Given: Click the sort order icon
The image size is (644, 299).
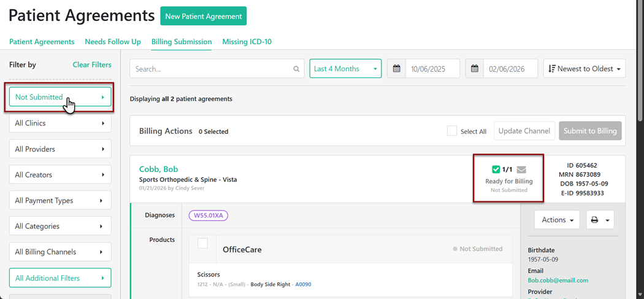Looking at the screenshot, I should [x=552, y=69].
